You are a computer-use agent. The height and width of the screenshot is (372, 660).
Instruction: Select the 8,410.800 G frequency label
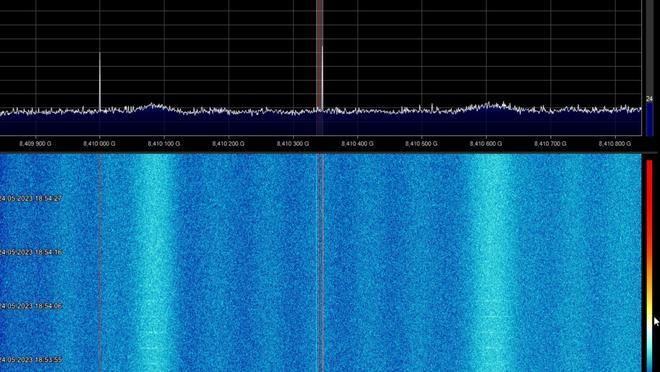pyautogui.click(x=615, y=144)
